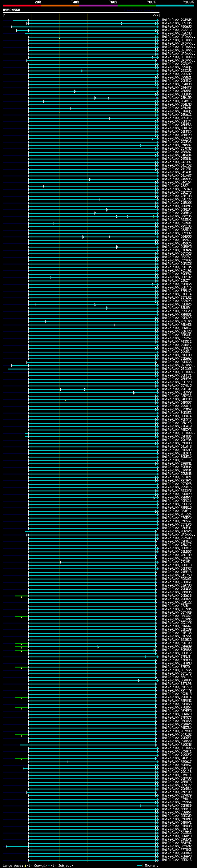
Task: Select hit label UniRef100_Q9SXU2
Action: coord(177,71)
